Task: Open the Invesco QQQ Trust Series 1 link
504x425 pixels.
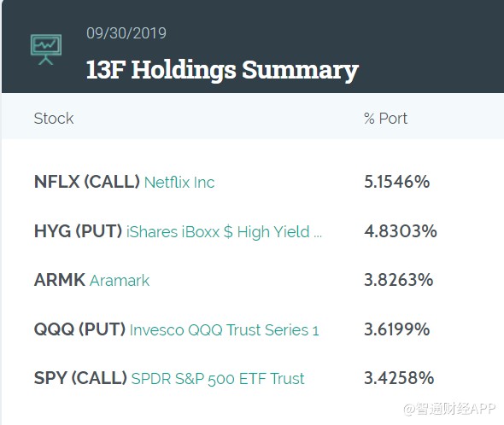Action: 225,330
